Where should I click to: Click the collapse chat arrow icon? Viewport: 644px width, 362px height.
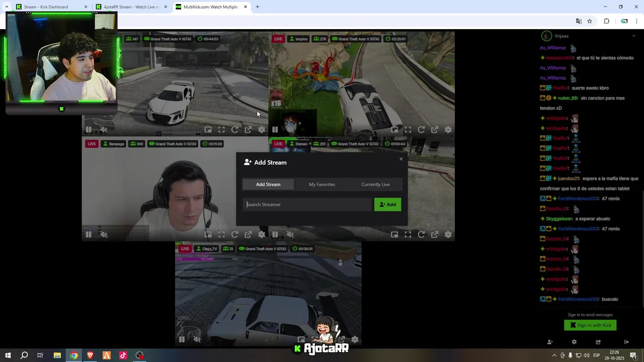626,342
